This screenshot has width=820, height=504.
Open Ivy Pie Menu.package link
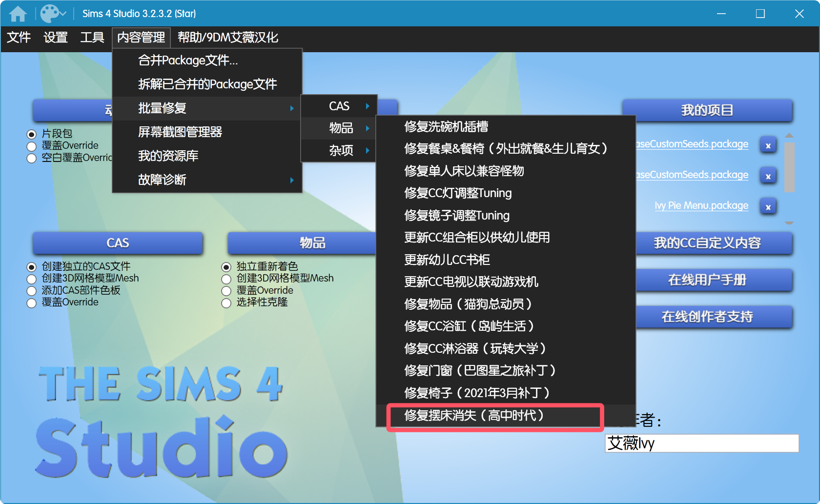(x=701, y=205)
